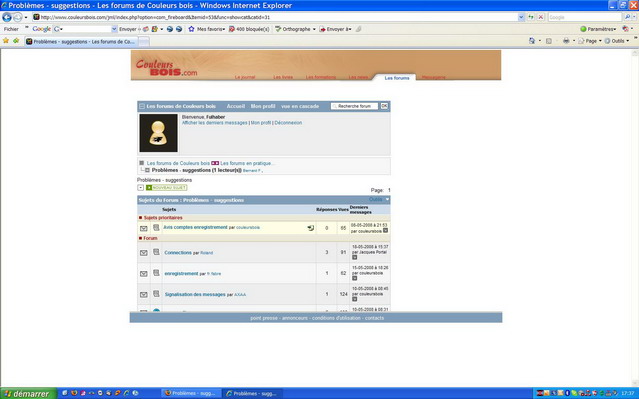
Task: Expand the small arrow box beside Nouveau Sujet
Action: click(141, 187)
